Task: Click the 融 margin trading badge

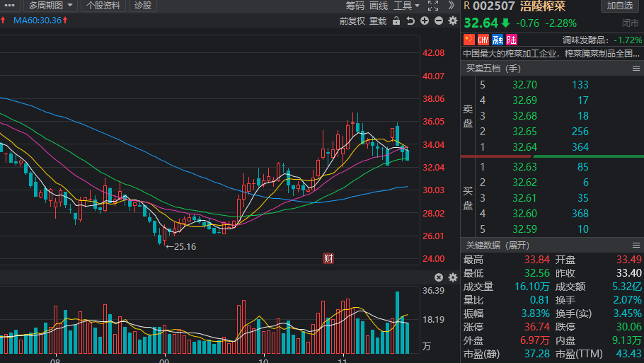Action: pyautogui.click(x=498, y=40)
